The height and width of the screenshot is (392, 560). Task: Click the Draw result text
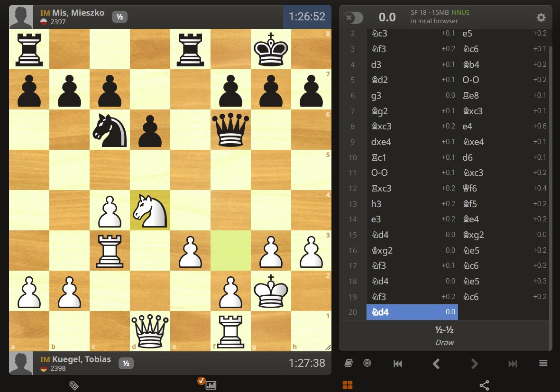445,342
